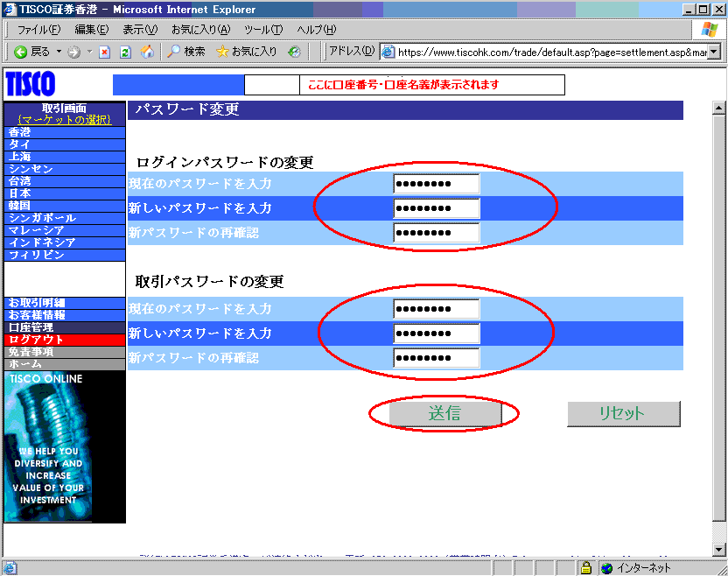Select the シンガポール market link
The height and width of the screenshot is (576, 728).
[65, 218]
